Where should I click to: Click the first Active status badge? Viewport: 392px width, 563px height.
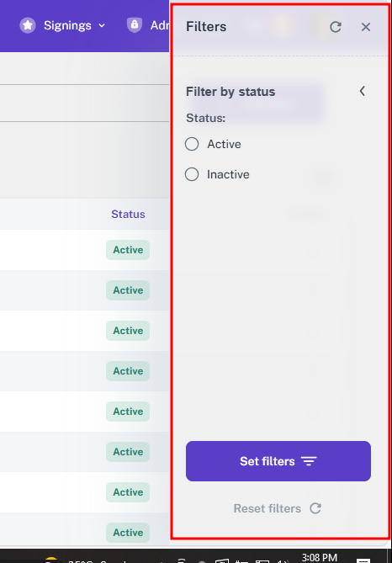(128, 250)
